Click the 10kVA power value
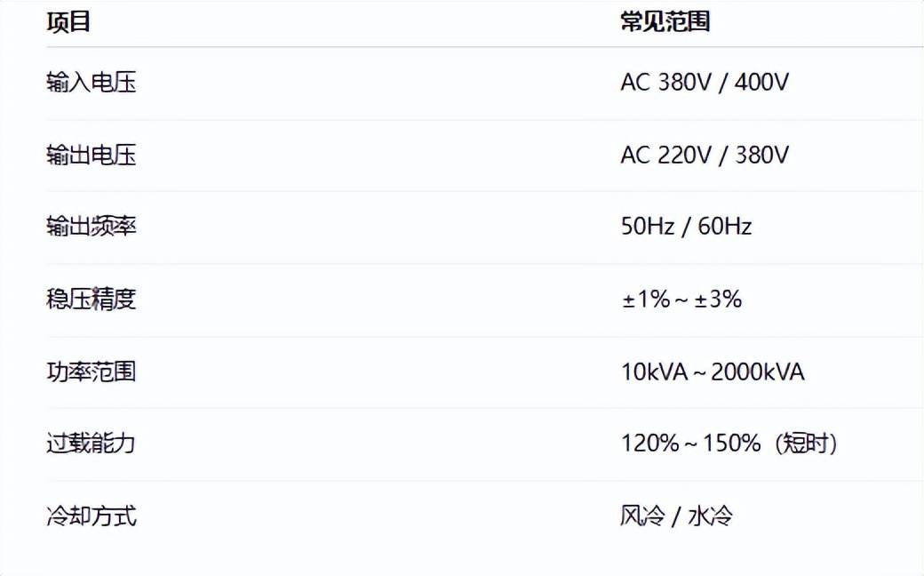Image resolution: width=924 pixels, height=576 pixels. point(655,371)
